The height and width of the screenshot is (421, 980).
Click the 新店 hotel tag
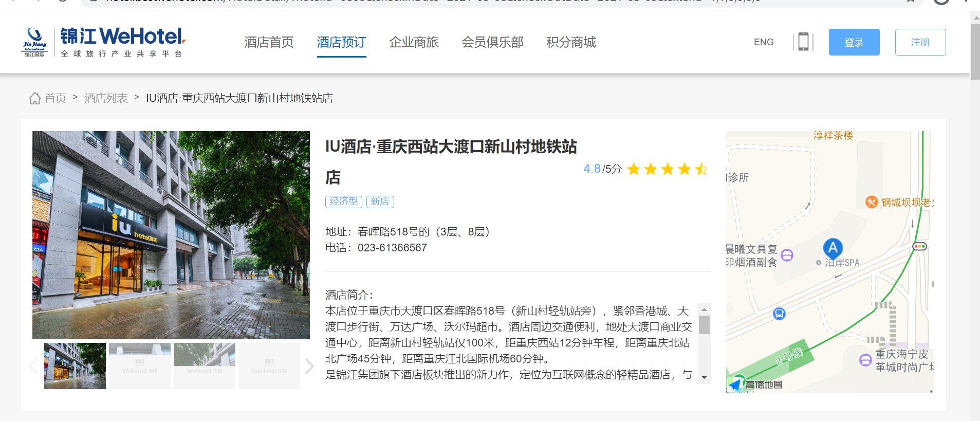pyautogui.click(x=380, y=202)
